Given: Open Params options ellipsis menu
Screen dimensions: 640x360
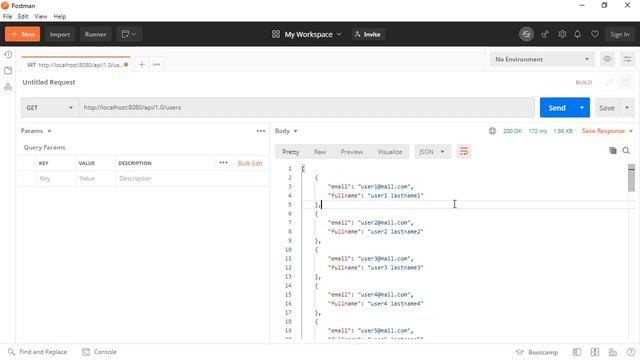Looking at the screenshot, I should tap(261, 131).
